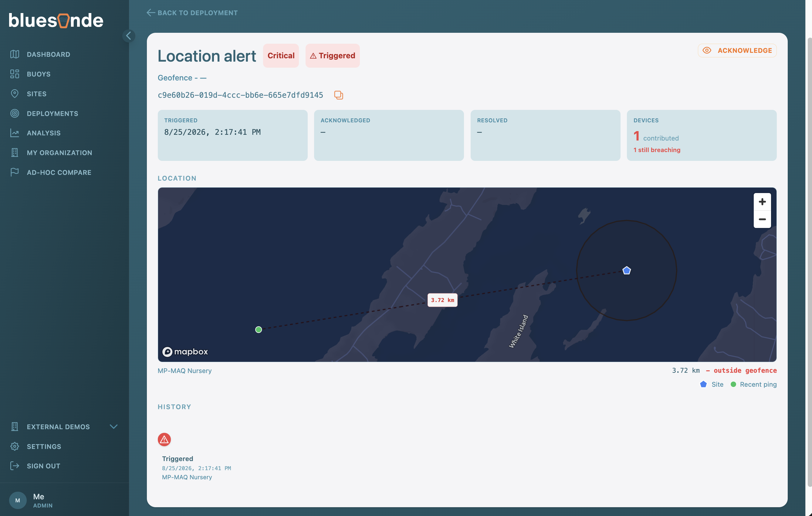Open Ad-hoc Compare flag icon
Image resolution: width=812 pixels, height=516 pixels.
(x=15, y=172)
